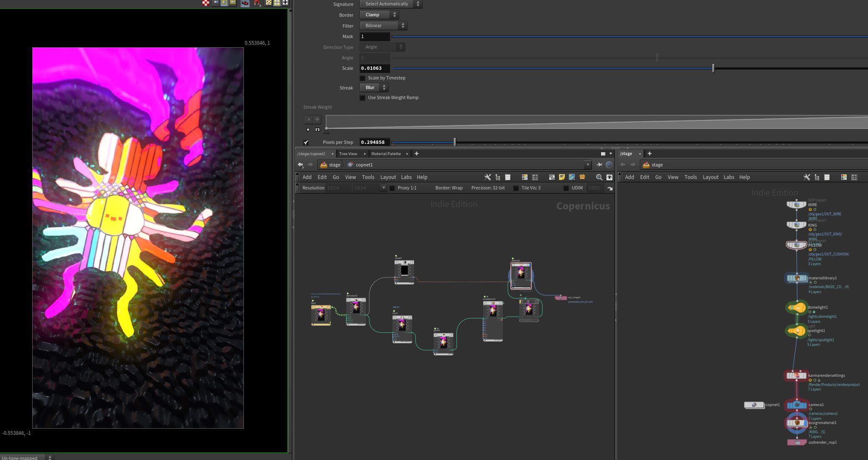Open the color palette grid icon in stage pane
The height and width of the screenshot is (460, 868).
(x=844, y=177)
